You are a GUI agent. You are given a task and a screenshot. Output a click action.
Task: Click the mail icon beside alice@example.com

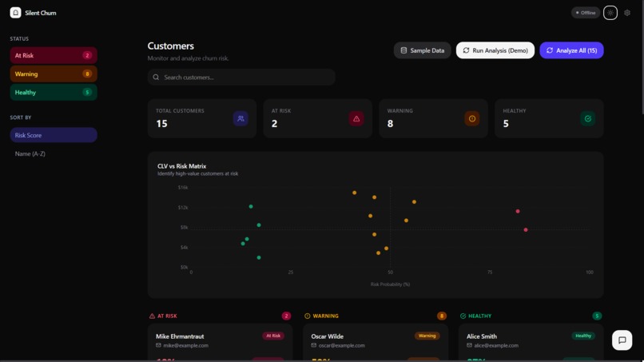470,345
